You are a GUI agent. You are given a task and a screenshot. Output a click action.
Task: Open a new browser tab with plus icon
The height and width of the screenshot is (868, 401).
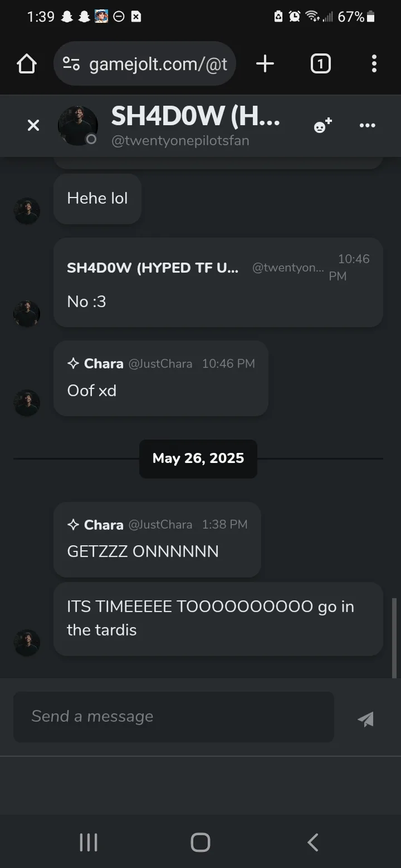coord(265,64)
